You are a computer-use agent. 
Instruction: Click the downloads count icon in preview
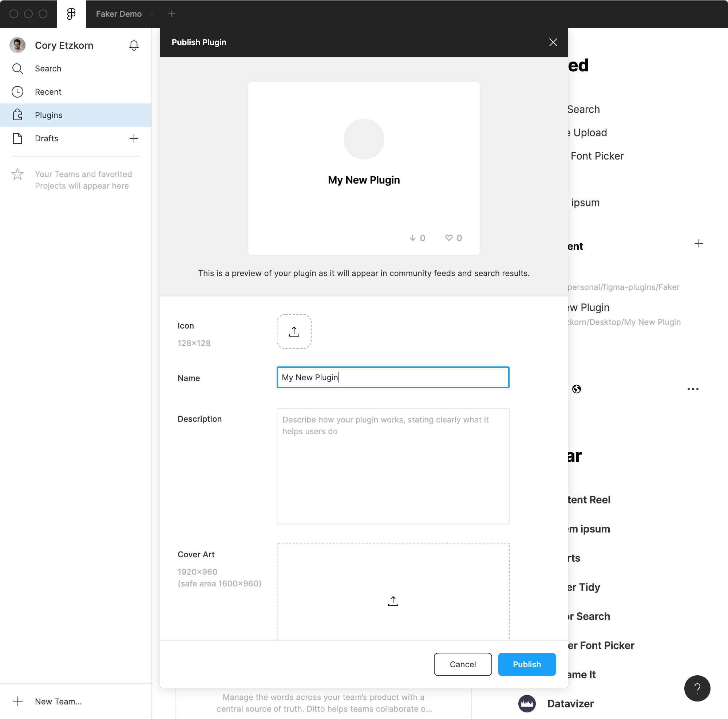[x=412, y=238]
